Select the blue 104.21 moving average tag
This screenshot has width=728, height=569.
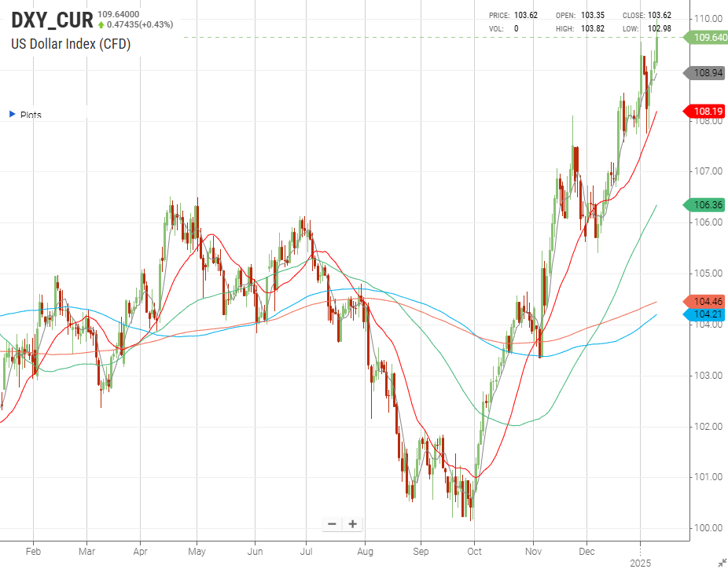708,314
